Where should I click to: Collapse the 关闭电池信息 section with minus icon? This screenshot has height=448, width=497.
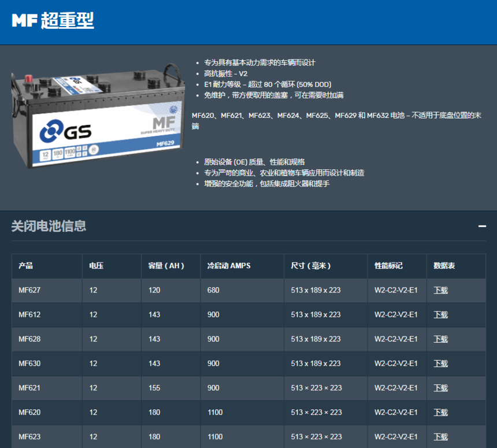pos(482,226)
